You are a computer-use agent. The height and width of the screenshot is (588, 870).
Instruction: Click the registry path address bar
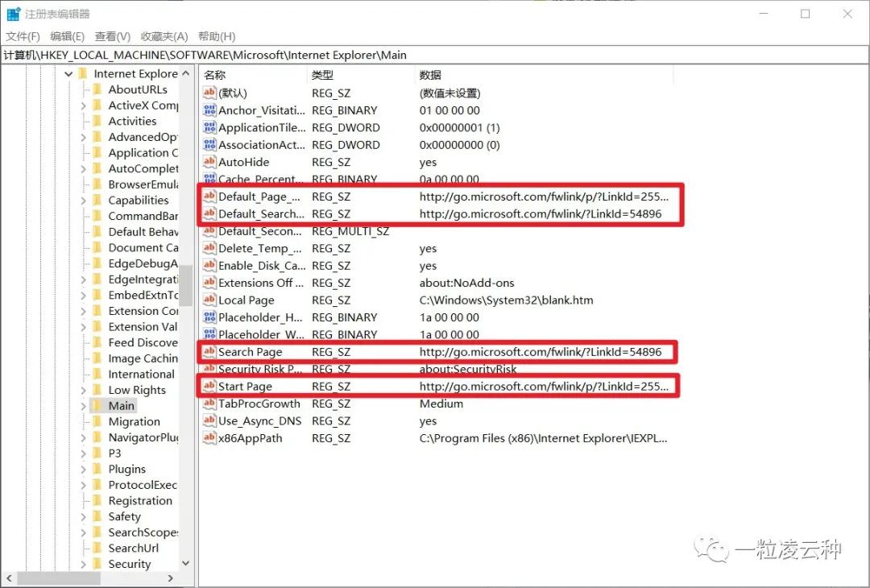pyautogui.click(x=435, y=55)
